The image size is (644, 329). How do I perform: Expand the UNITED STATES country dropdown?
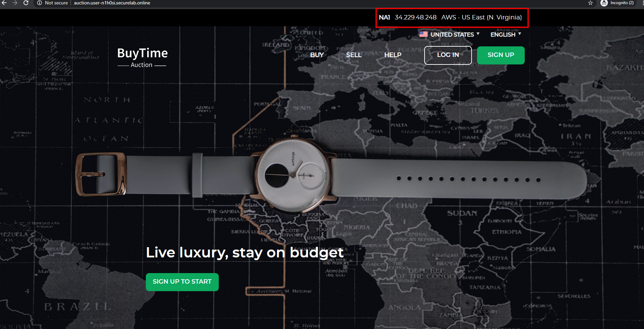(x=455, y=34)
